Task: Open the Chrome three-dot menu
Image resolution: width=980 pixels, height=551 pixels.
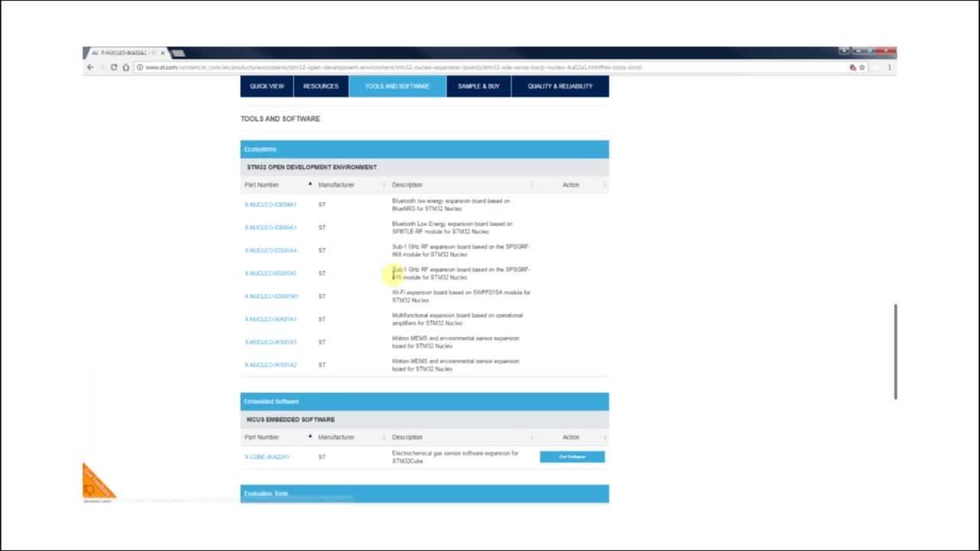Action: 889,67
